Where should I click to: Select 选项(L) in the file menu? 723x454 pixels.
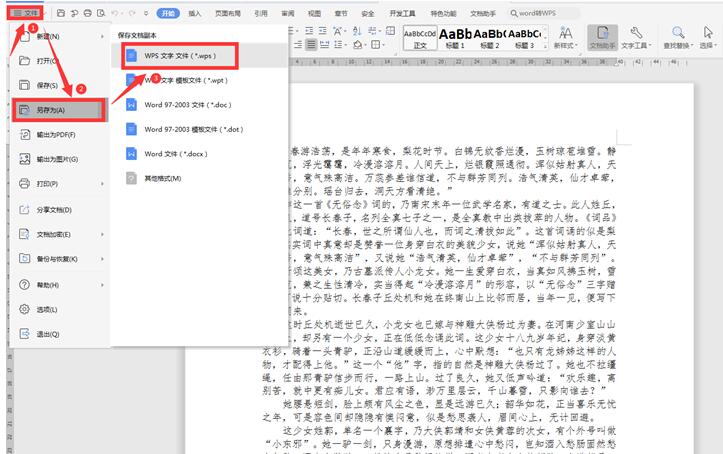(60, 309)
